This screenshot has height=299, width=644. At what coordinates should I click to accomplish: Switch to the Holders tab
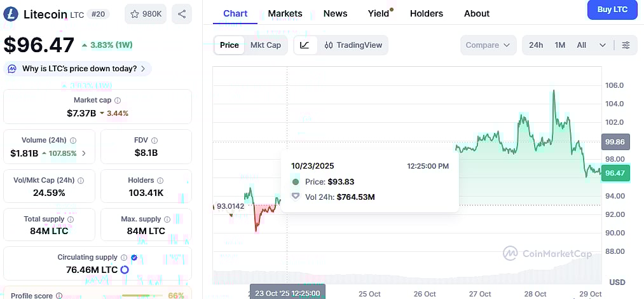[426, 13]
